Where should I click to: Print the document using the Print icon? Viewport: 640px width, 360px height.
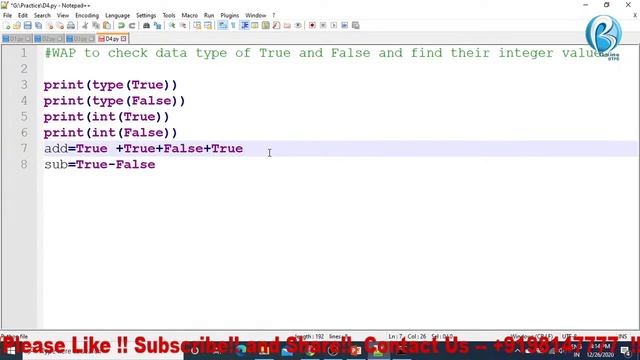pyautogui.click(x=71, y=25)
